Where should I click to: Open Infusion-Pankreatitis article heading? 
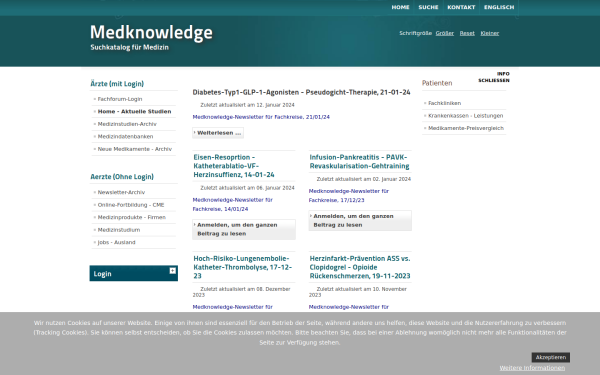(x=359, y=161)
